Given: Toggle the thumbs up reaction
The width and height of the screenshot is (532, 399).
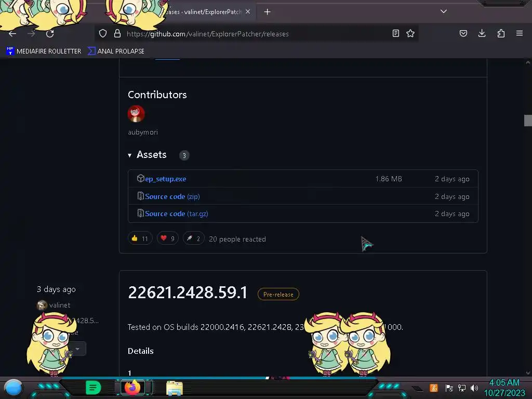Looking at the screenshot, I should pos(140,238).
